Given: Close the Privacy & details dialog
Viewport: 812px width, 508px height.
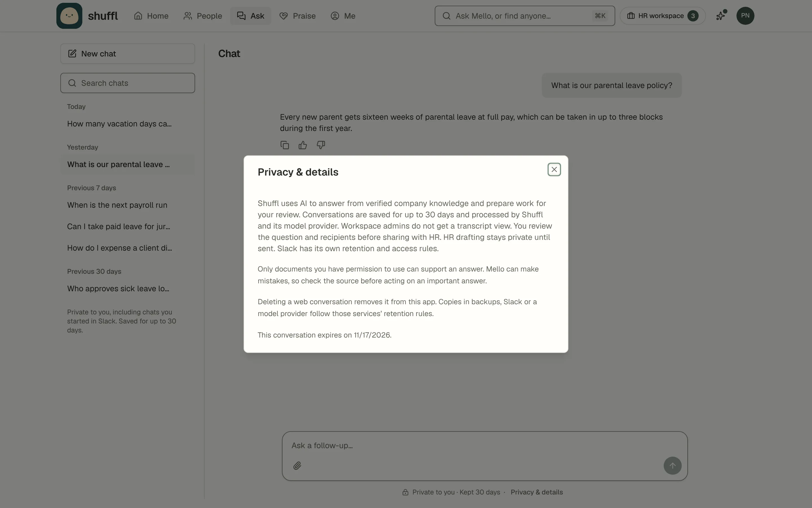Looking at the screenshot, I should [x=554, y=170].
